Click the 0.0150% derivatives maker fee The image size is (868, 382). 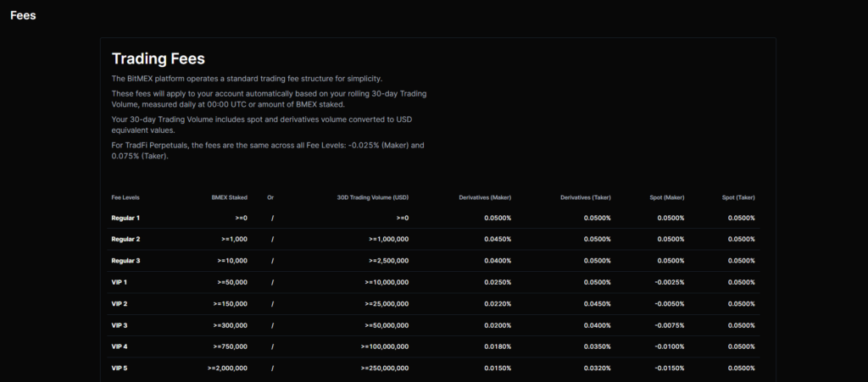point(498,368)
